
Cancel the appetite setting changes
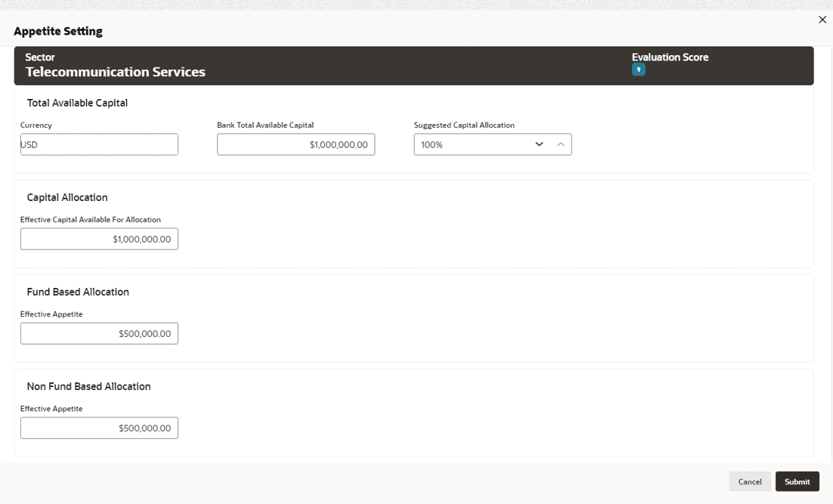point(750,481)
